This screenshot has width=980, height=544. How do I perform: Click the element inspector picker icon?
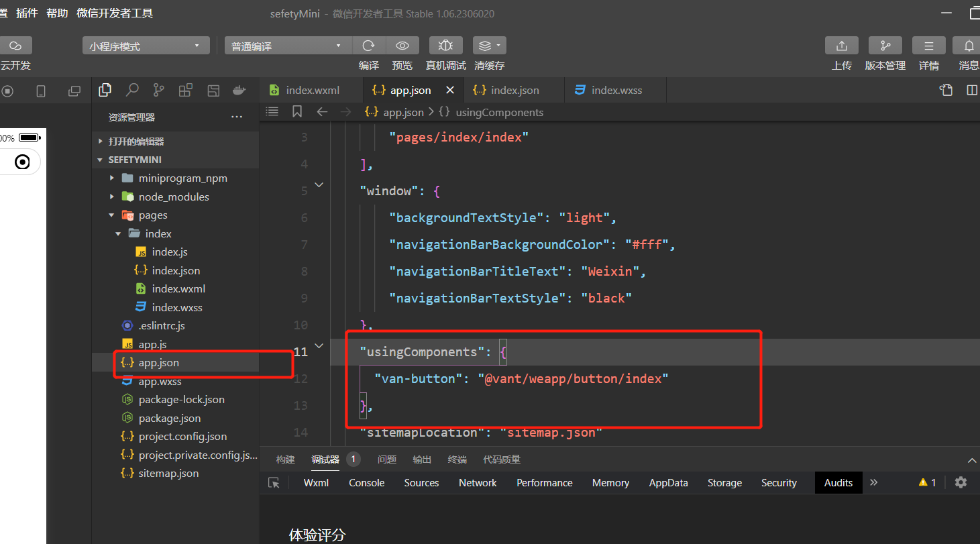(x=274, y=483)
